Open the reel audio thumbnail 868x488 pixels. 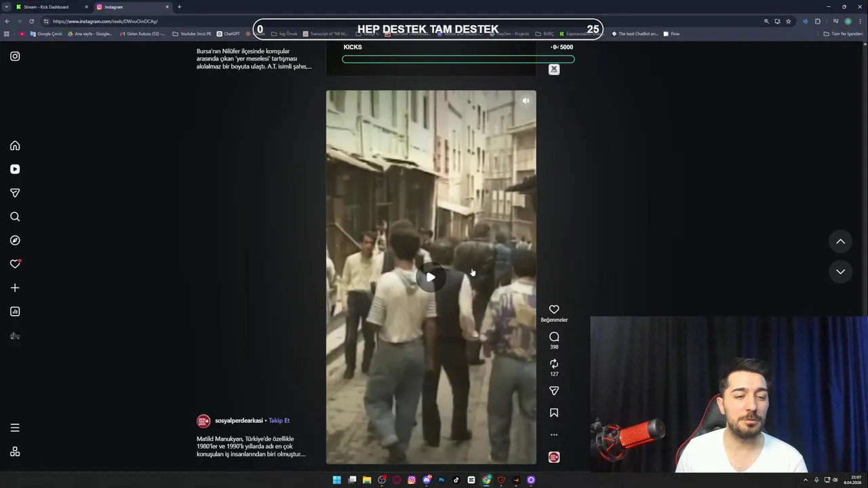(x=554, y=457)
